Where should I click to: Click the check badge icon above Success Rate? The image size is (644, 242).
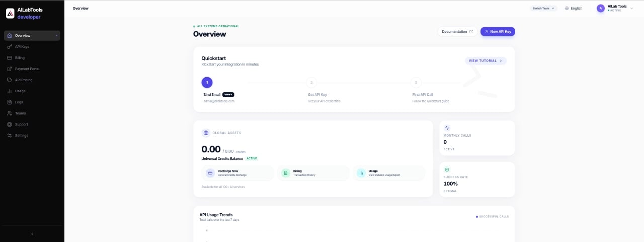pyautogui.click(x=447, y=169)
